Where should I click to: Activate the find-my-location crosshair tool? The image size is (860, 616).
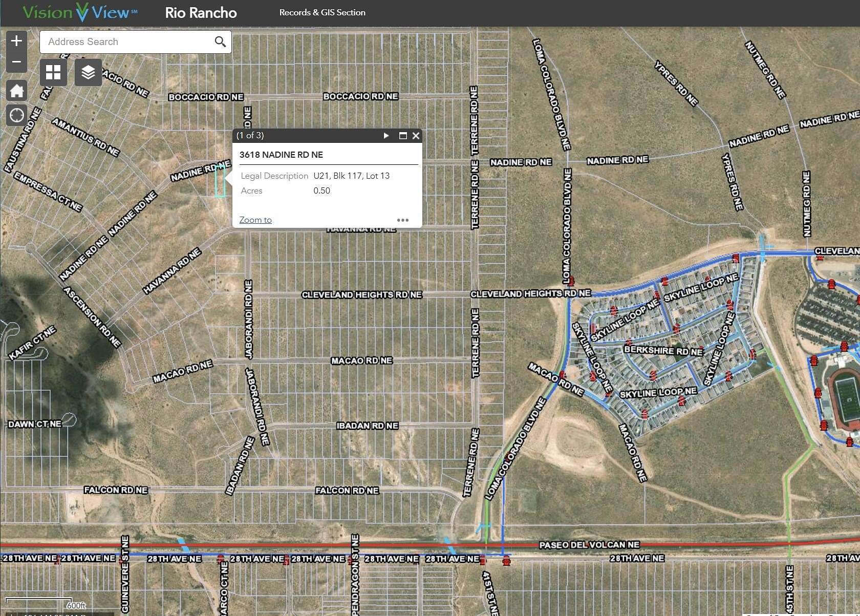click(16, 115)
